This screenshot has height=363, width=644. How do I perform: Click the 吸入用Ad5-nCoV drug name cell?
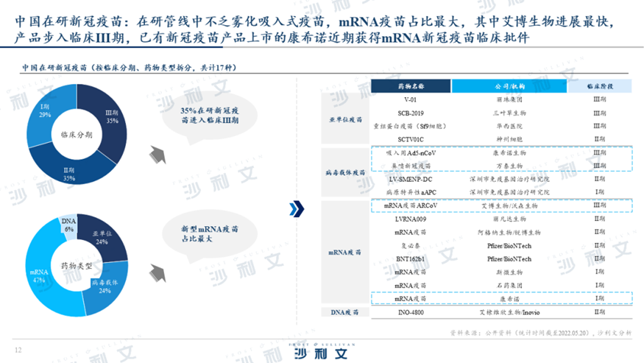click(x=410, y=153)
